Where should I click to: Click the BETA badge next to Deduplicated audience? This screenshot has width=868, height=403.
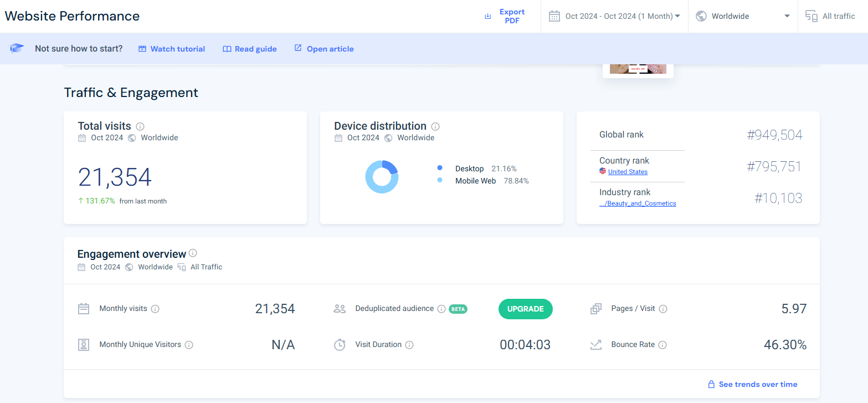[458, 309]
